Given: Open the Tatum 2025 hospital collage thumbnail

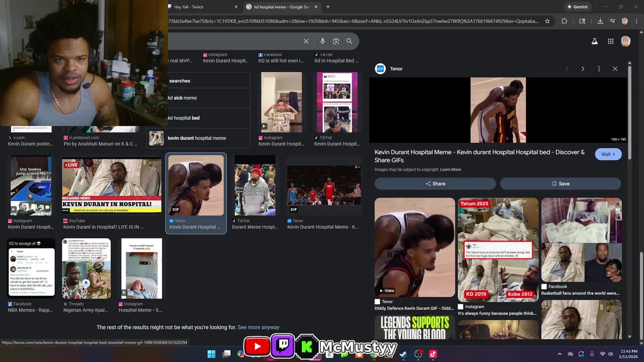Looking at the screenshot, I should (x=498, y=249).
